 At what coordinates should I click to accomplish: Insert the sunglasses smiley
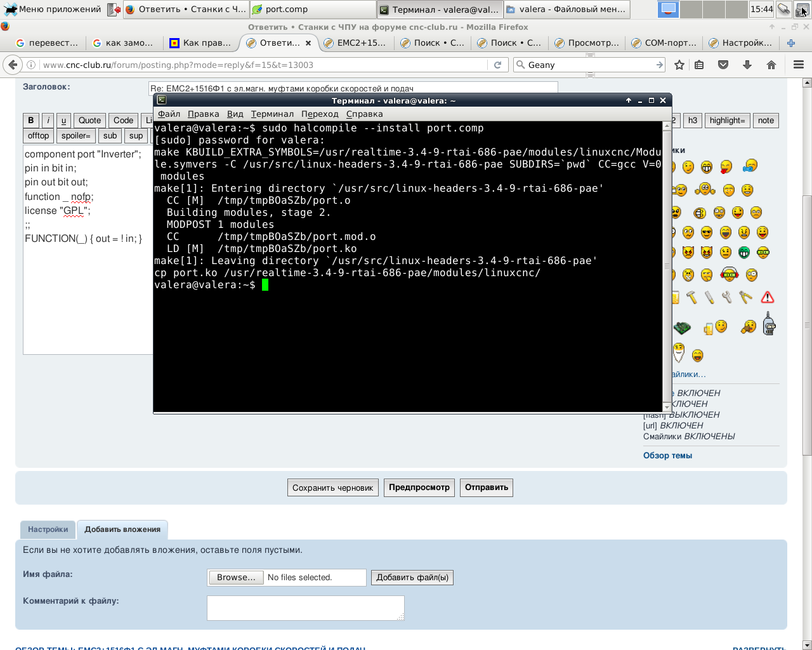point(707,232)
